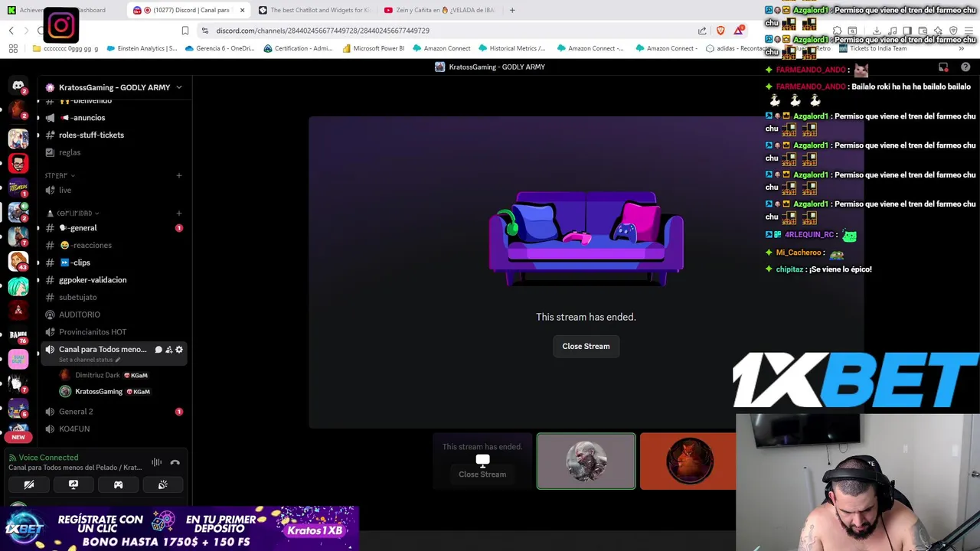Screen dimensions: 980x551
Task: Turn on camera in voice panel
Action: click(29, 484)
